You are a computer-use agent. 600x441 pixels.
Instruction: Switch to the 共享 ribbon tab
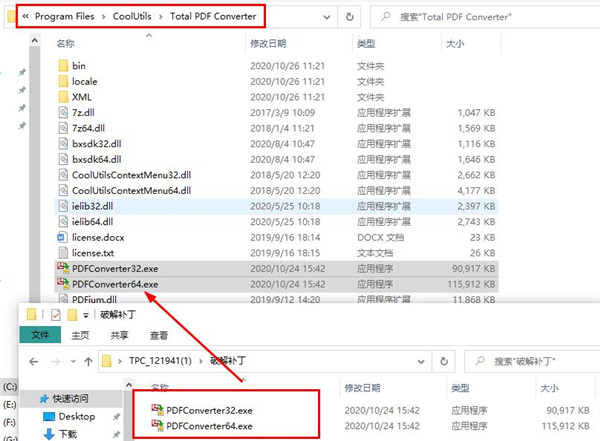pyautogui.click(x=119, y=335)
